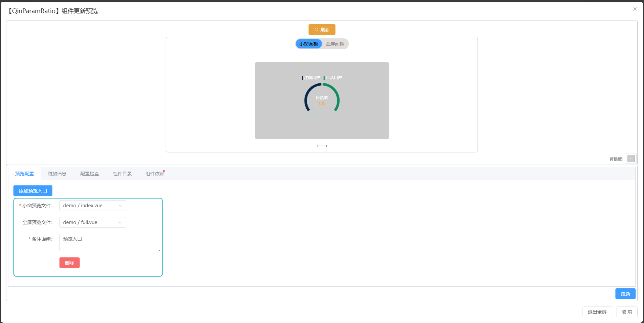Image resolution: width=644 pixels, height=323 pixels.
Task: Click the 退出全屏 button
Action: pos(597,312)
